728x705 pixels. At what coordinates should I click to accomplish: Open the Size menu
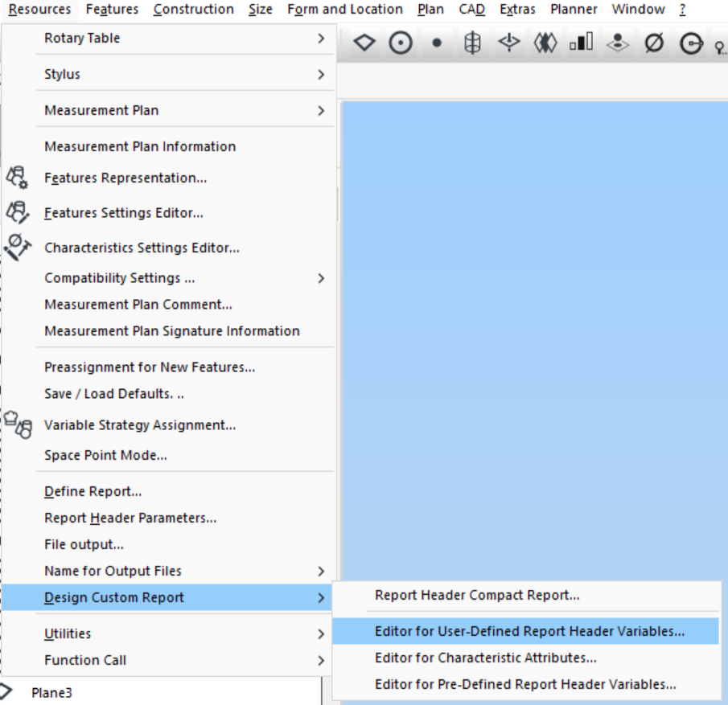click(261, 10)
